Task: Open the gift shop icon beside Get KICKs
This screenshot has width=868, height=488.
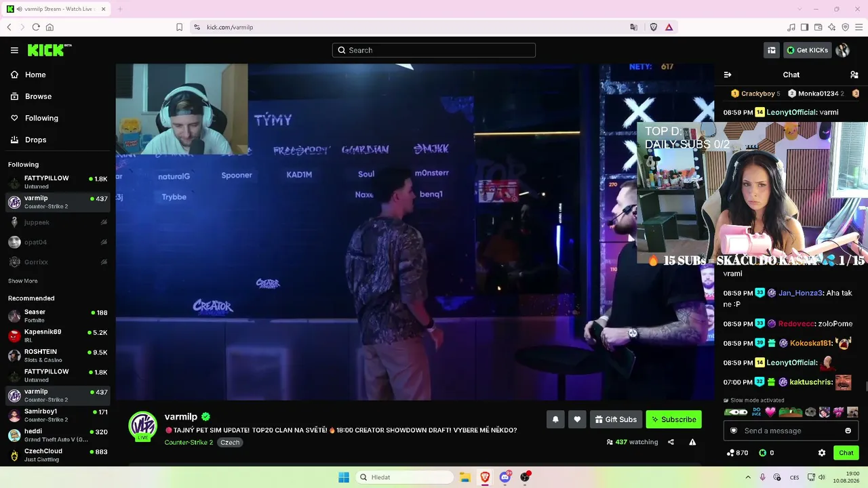Action: (772, 50)
